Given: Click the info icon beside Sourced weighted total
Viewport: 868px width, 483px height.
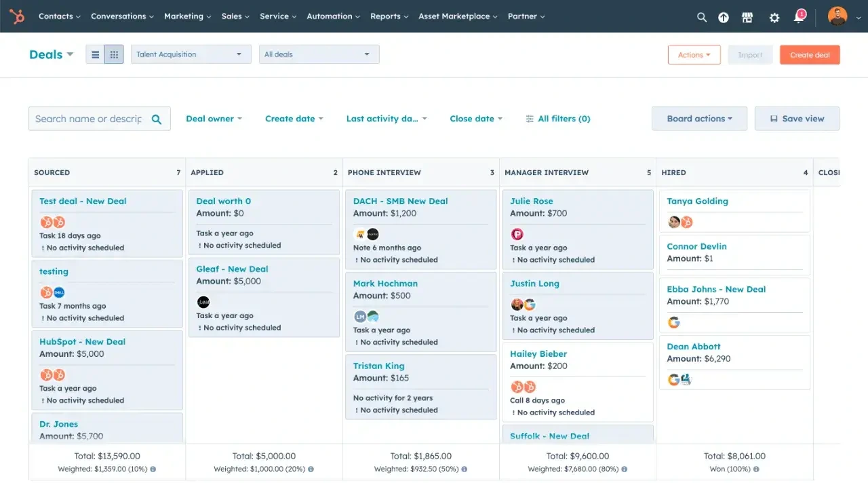Looking at the screenshot, I should (153, 469).
